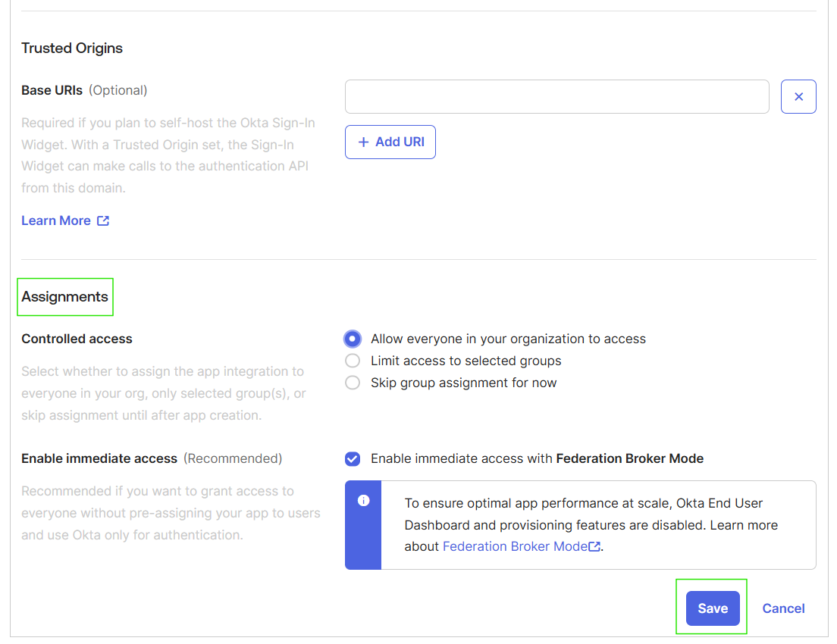Click the Trusted Origins heading
The image size is (837, 644).
(x=72, y=48)
